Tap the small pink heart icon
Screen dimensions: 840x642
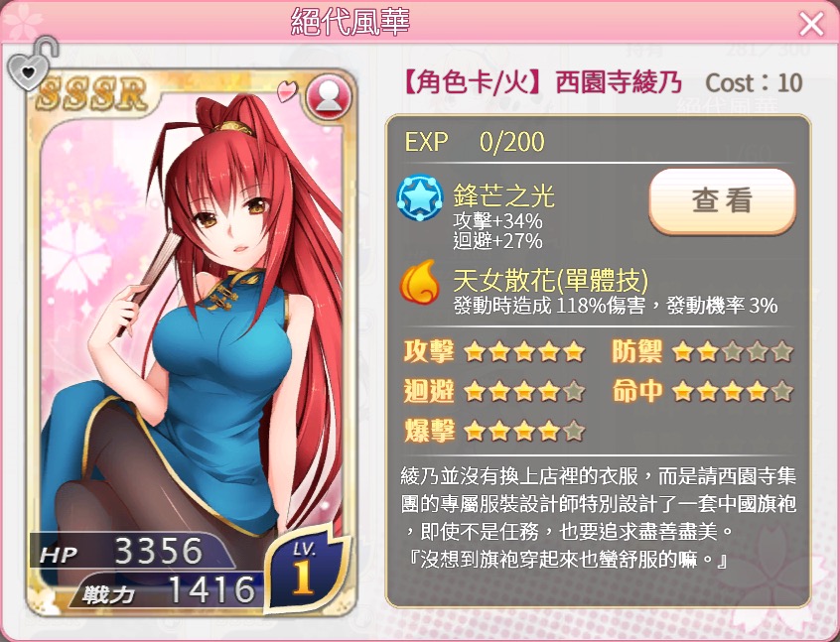(x=287, y=90)
